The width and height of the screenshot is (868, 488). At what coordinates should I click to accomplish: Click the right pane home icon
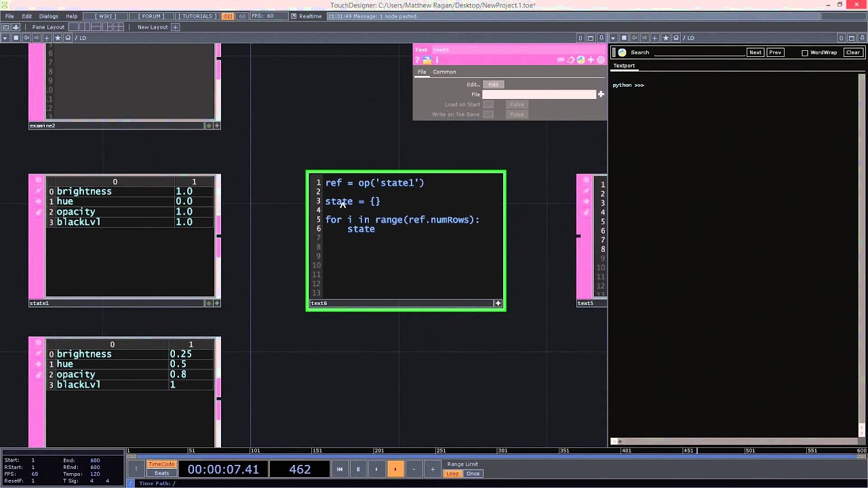[x=675, y=38]
